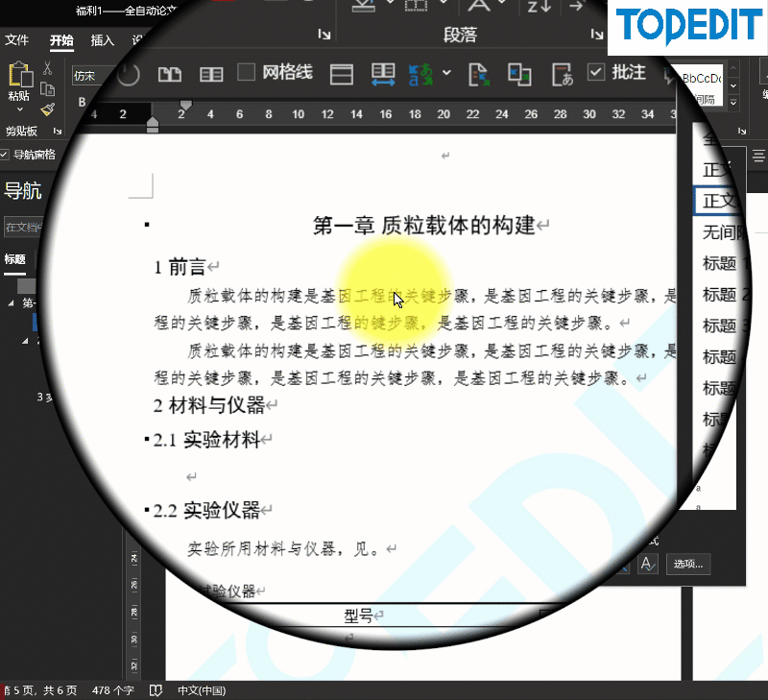Click the proofing book icon in status bar
The width and height of the screenshot is (768, 700).
click(x=156, y=690)
